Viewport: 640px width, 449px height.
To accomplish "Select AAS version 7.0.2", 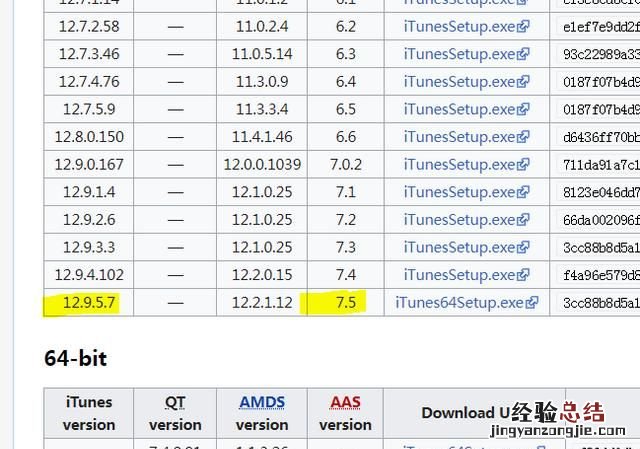I will tap(346, 164).
